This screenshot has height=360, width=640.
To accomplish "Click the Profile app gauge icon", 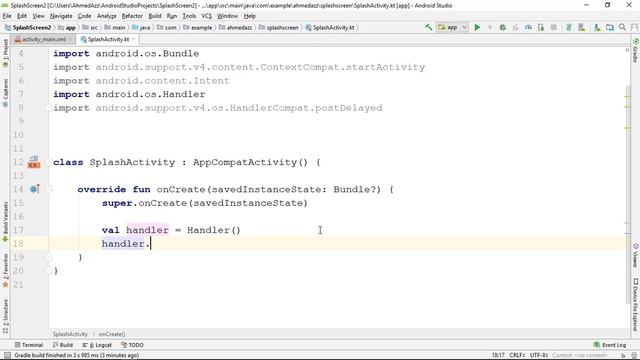I will pyautogui.click(x=528, y=27).
